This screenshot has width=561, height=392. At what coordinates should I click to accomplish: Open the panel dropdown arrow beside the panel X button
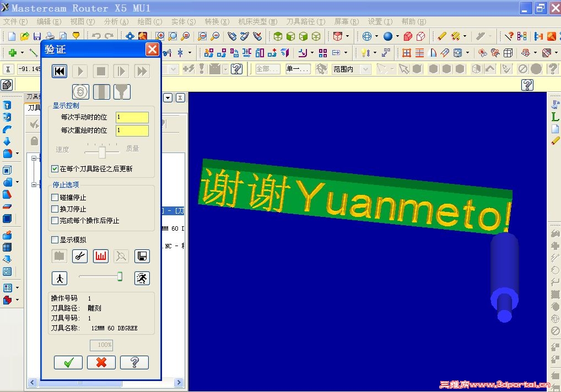168,97
